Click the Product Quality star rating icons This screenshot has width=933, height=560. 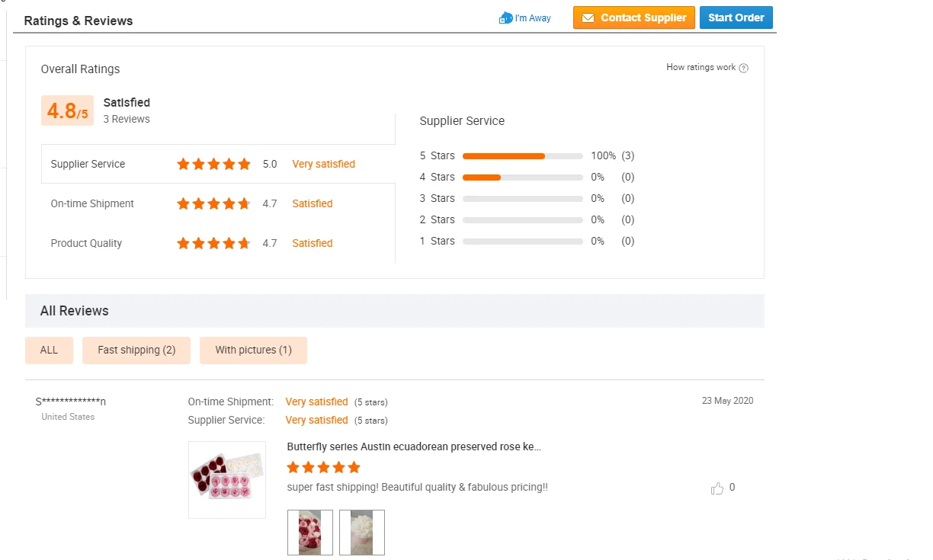click(213, 243)
